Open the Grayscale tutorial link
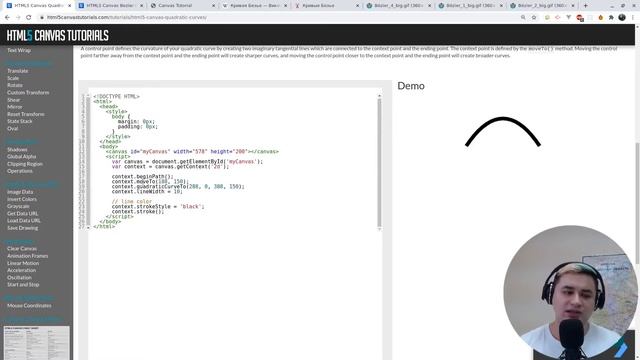Screen dimensions: 640x360 point(18,207)
